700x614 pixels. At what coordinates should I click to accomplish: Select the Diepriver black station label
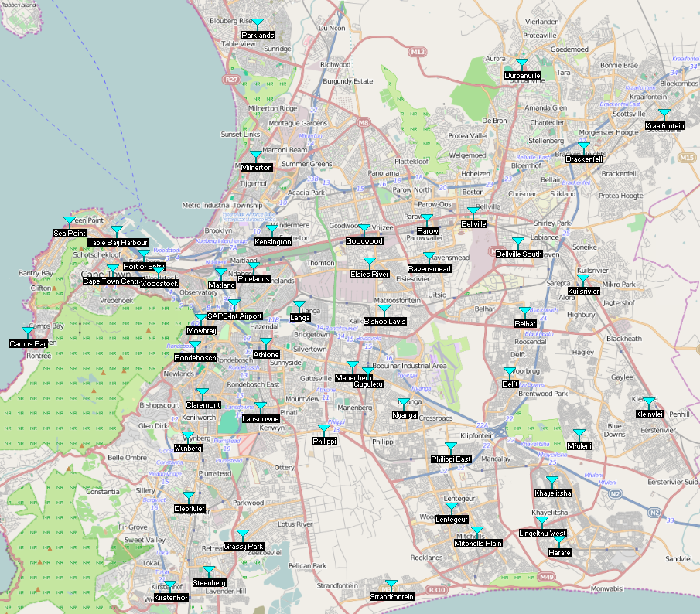[189, 509]
